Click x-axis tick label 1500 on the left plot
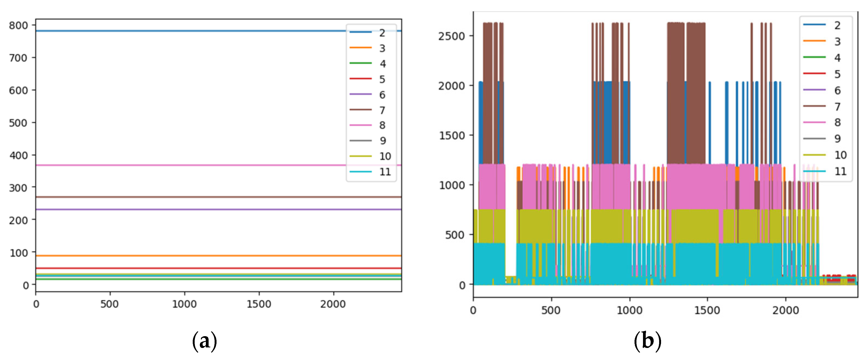The width and height of the screenshot is (868, 360). click(x=259, y=304)
